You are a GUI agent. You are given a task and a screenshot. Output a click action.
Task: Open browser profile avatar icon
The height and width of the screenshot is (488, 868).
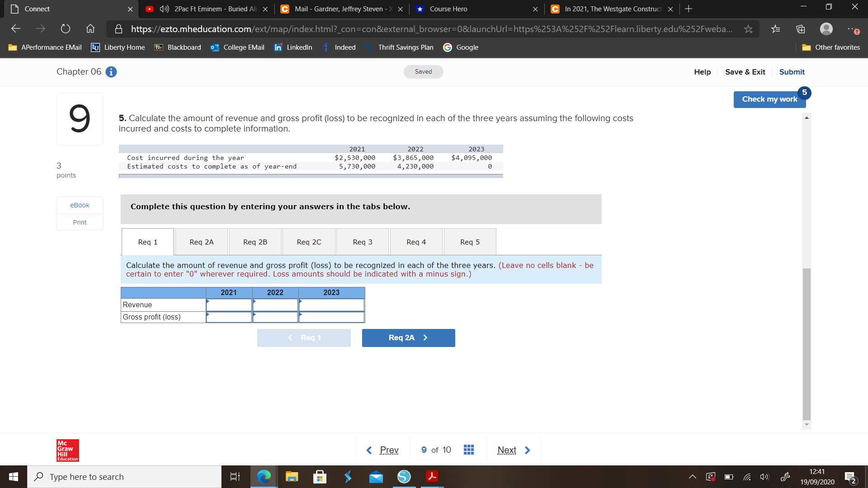pyautogui.click(x=826, y=29)
